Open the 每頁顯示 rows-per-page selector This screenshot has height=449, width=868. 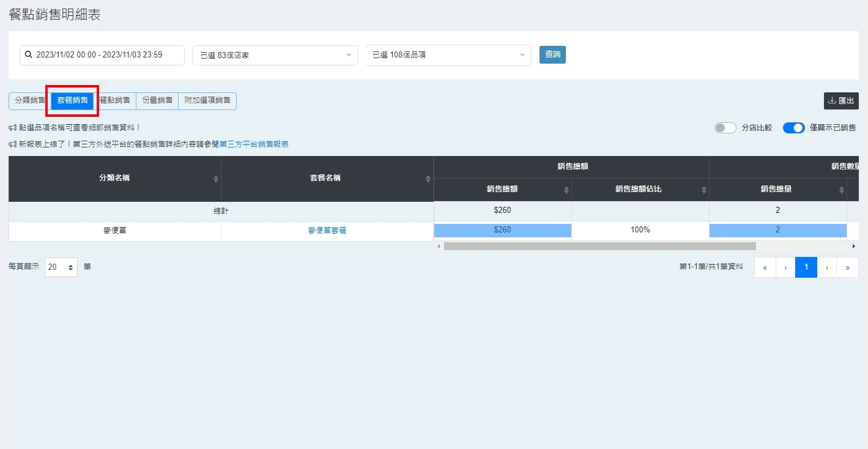[61, 267]
